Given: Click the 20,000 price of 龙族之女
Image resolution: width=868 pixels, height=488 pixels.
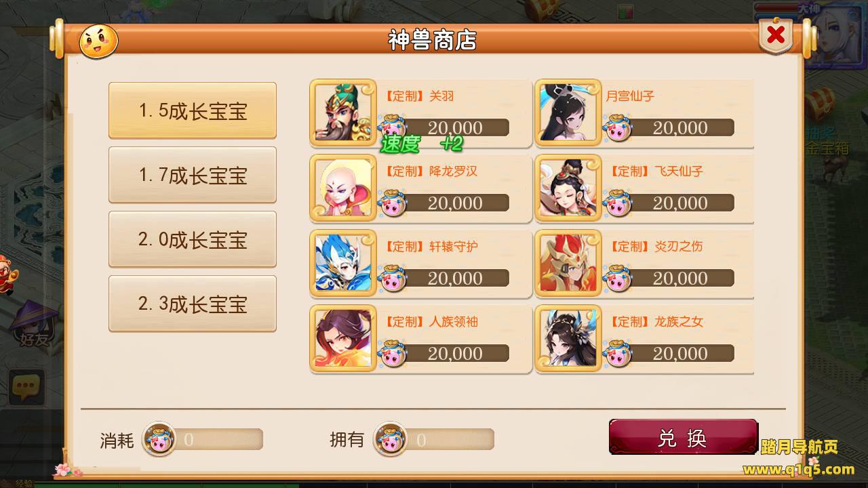Looking at the screenshot, I should click(680, 353).
